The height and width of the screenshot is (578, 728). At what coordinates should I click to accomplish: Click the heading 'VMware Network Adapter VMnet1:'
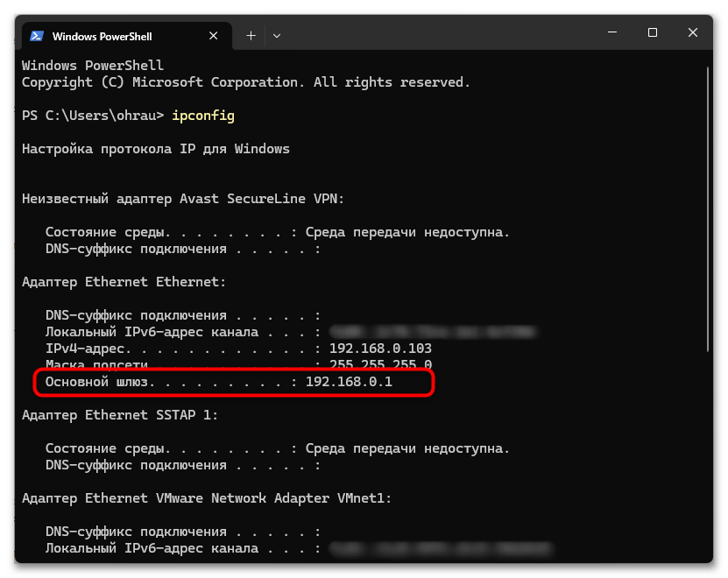pos(273,498)
